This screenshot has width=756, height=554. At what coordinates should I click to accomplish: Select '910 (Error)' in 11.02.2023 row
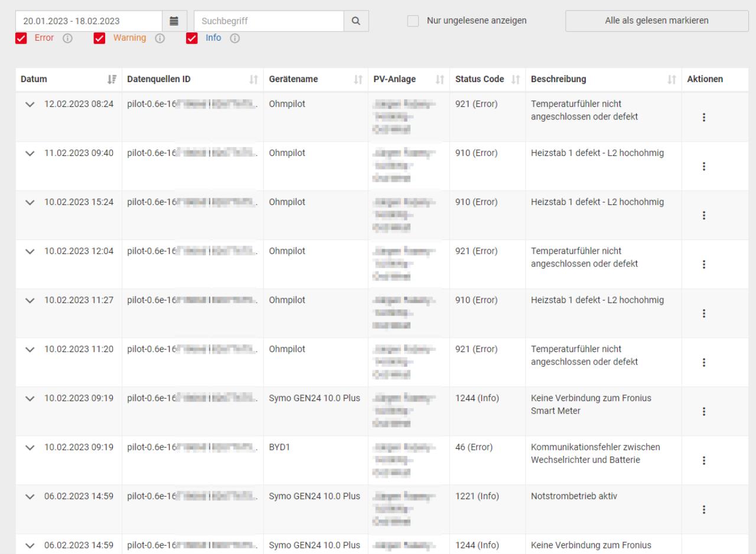tap(477, 153)
